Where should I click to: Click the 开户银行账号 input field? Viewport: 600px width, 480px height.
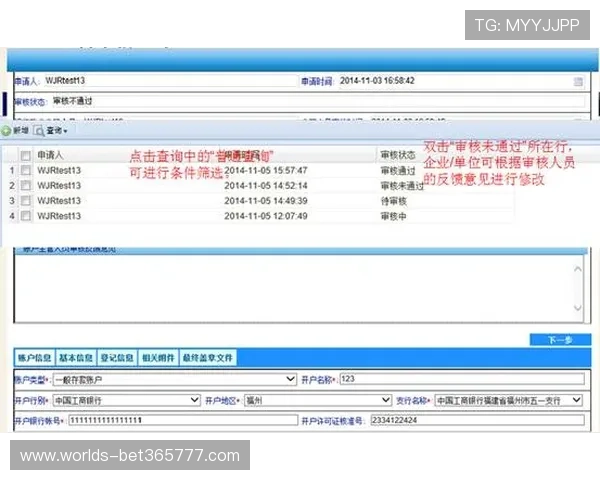tap(183, 420)
